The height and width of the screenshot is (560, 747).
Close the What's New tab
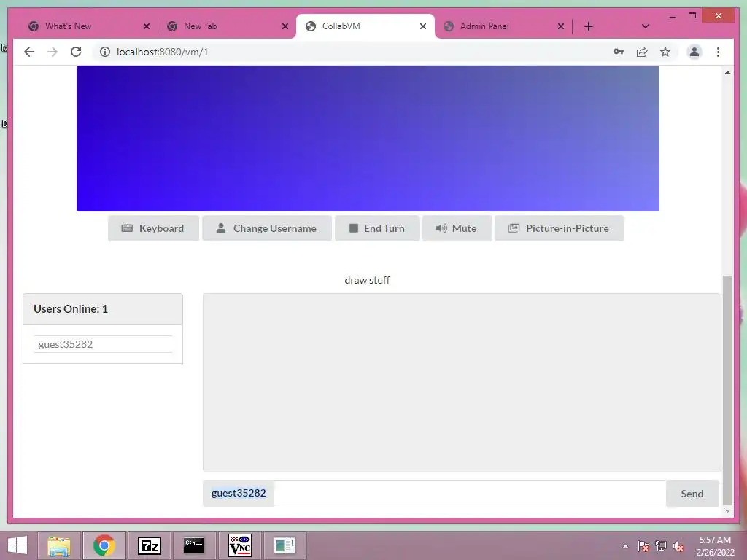coord(147,26)
